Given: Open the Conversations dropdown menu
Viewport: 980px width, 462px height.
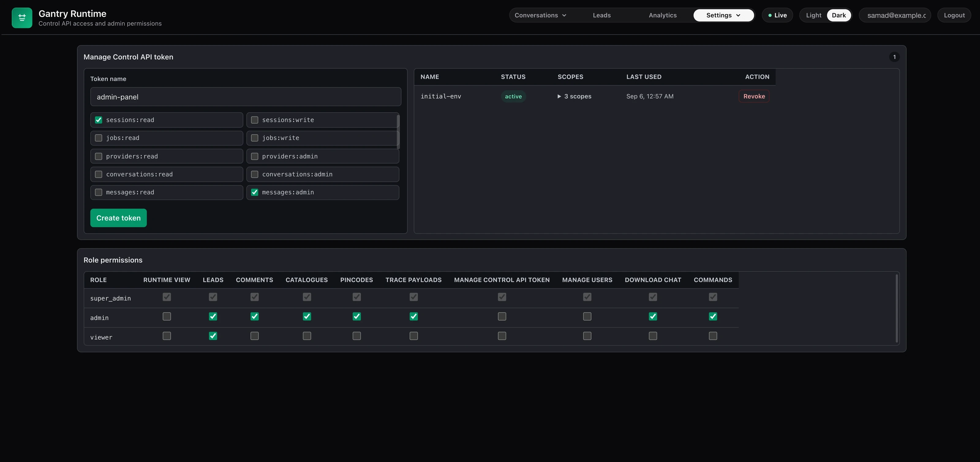Looking at the screenshot, I should point(540,15).
